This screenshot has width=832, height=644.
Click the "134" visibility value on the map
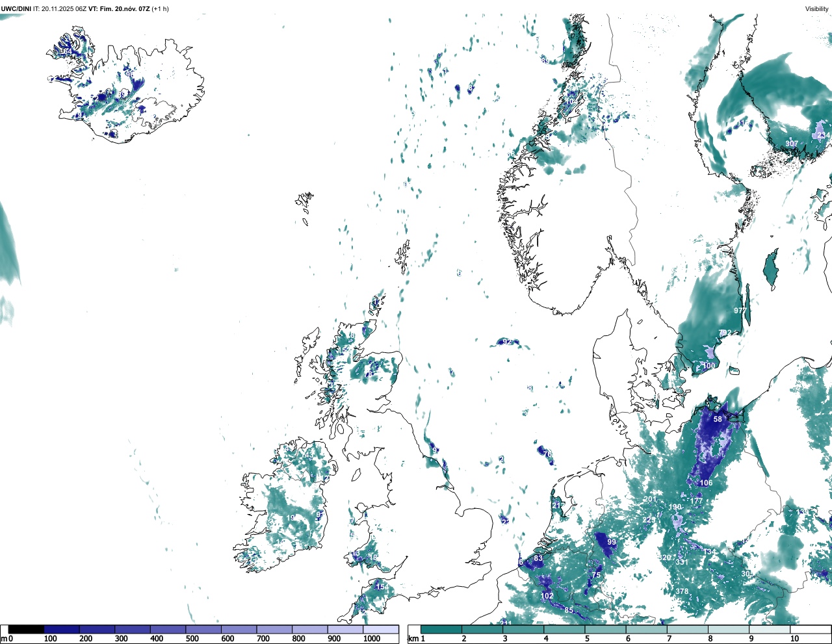(709, 552)
